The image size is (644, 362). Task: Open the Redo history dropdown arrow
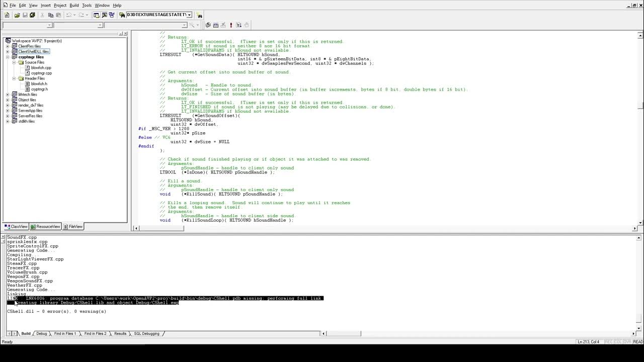click(x=87, y=15)
